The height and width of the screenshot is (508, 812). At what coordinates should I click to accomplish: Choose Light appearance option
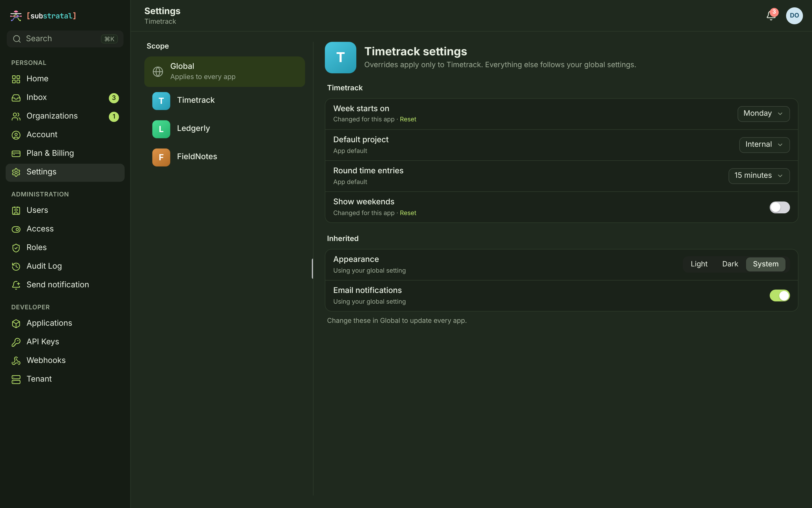699,264
